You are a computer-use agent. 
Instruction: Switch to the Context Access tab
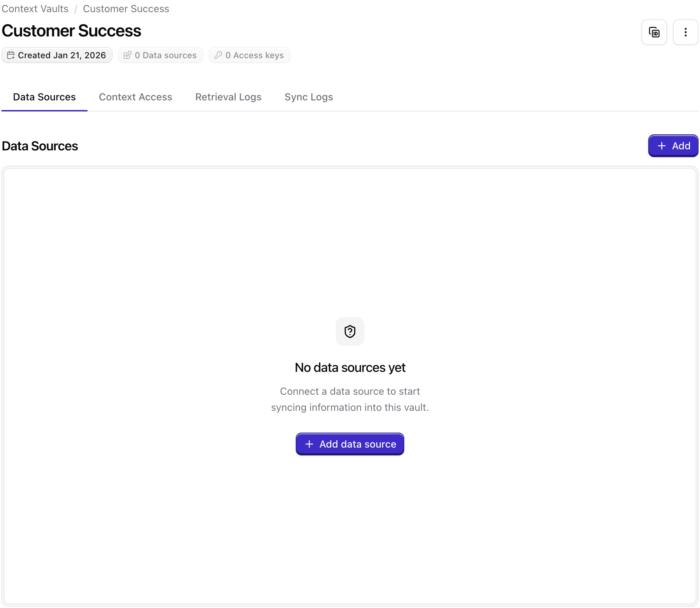pyautogui.click(x=135, y=97)
